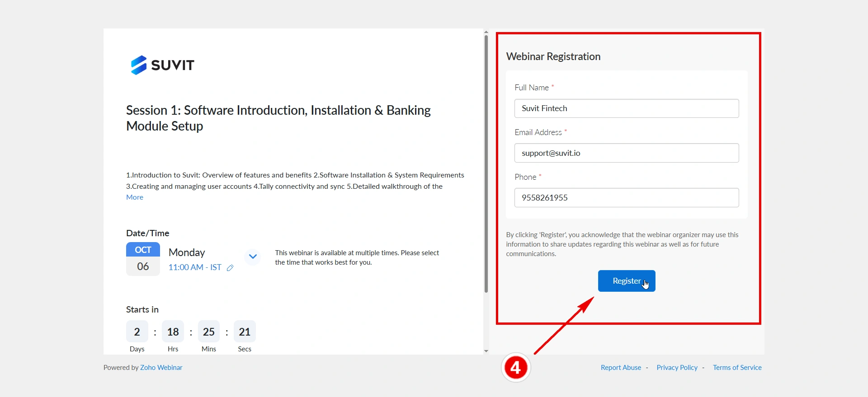
Task: Click the scrollbar up arrow
Action: tap(486, 32)
